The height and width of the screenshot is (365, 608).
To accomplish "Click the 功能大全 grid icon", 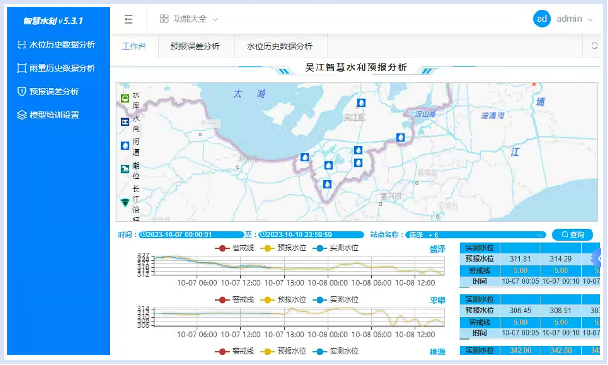I will [x=164, y=19].
